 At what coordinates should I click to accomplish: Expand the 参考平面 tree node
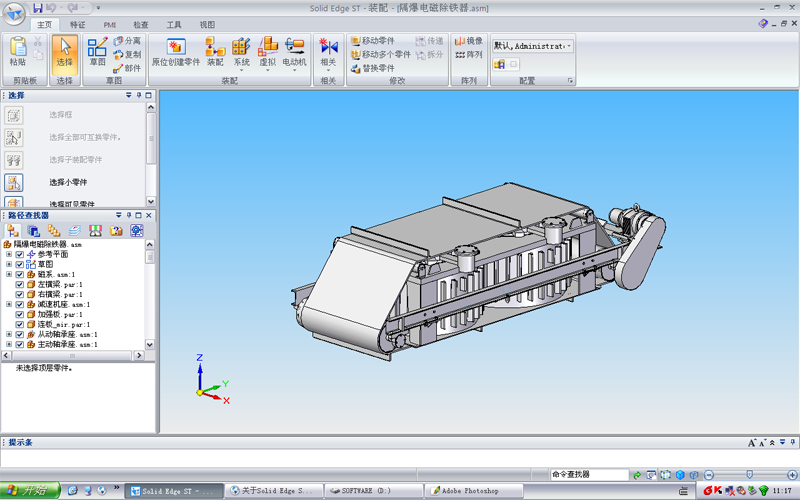[x=9, y=254]
